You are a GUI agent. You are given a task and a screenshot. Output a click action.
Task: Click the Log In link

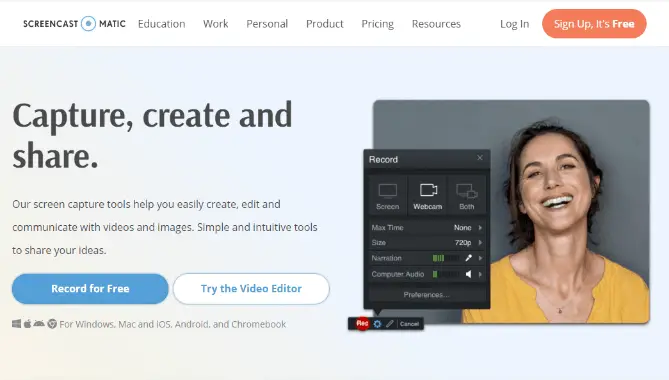click(515, 24)
